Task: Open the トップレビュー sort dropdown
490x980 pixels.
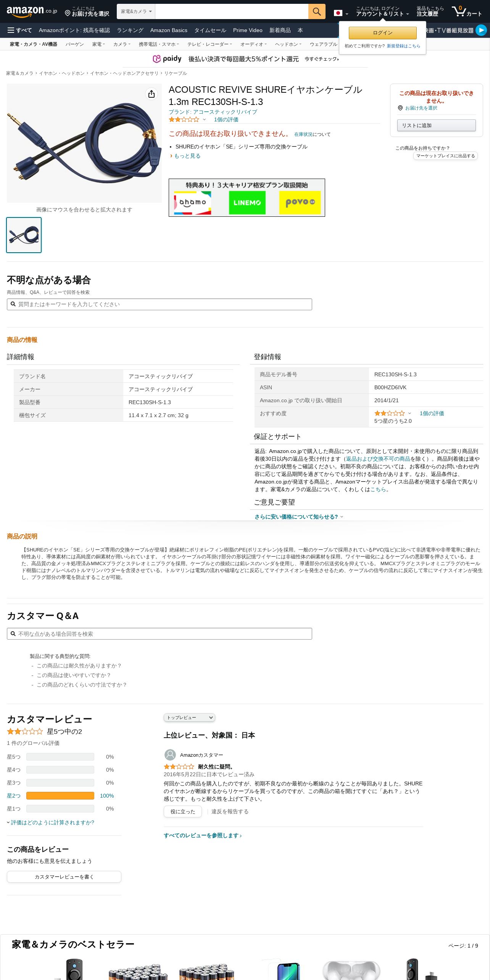Action: coord(189,717)
